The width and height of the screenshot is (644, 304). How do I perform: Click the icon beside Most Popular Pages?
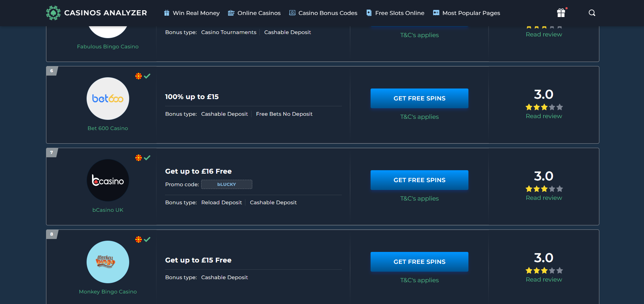tap(436, 13)
